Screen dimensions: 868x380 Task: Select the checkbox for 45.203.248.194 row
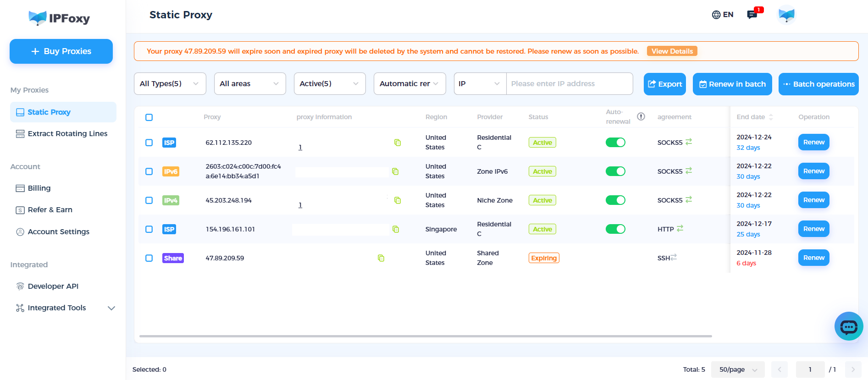click(149, 200)
